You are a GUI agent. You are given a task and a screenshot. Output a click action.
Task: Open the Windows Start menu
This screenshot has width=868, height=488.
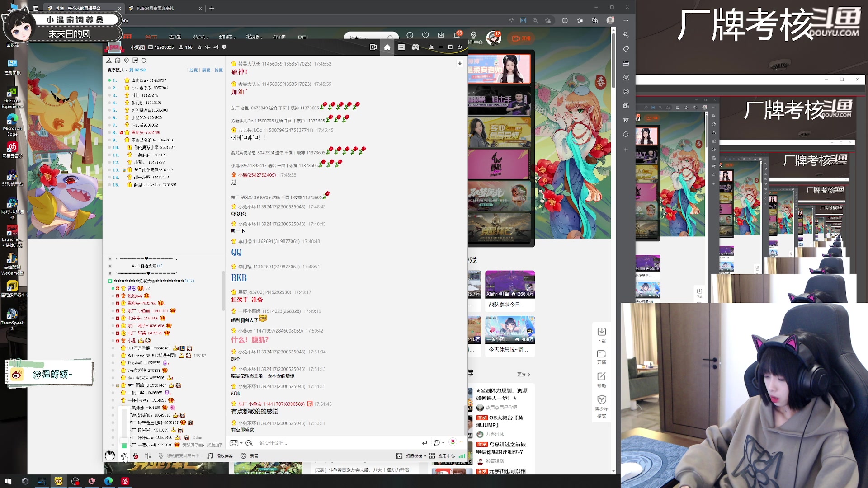[x=8, y=481]
